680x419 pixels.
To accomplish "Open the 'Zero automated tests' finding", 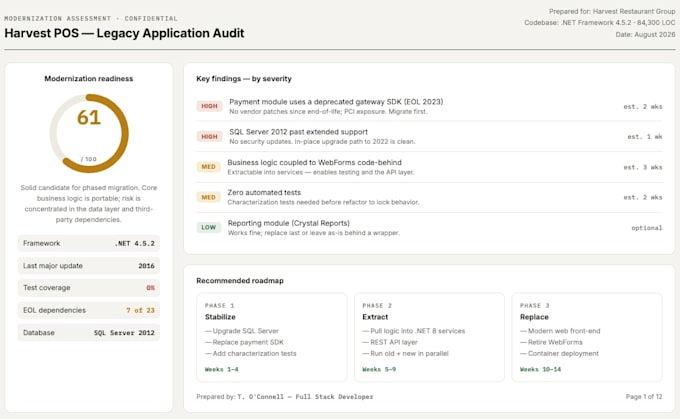I will click(x=264, y=193).
